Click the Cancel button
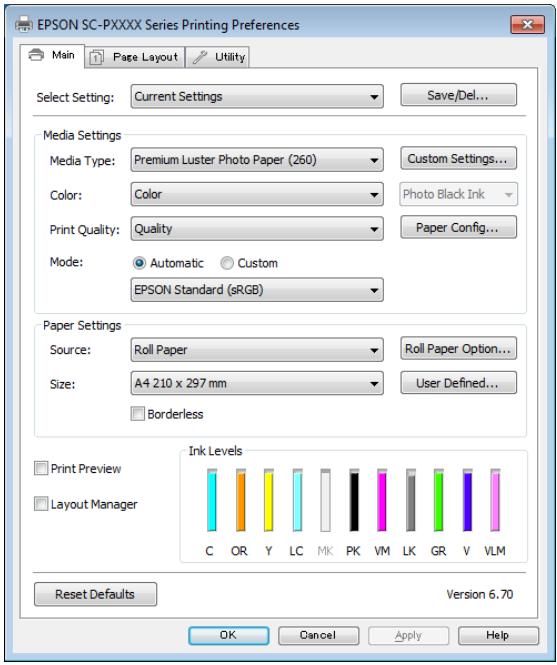 tap(318, 635)
